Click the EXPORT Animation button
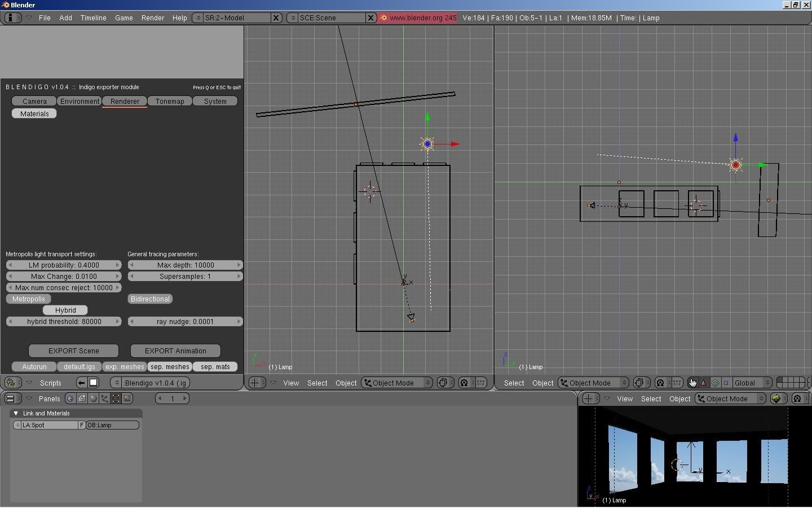Viewport: 812px width, 508px height. [175, 351]
